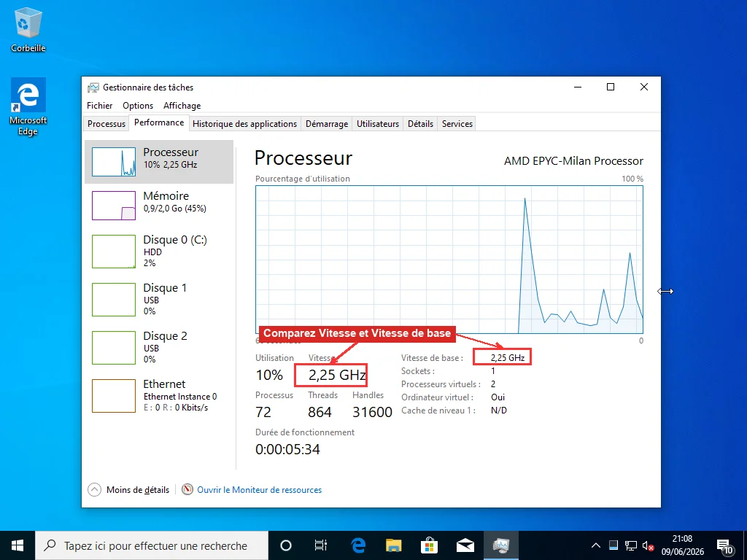Launch Edge from the taskbar

[x=357, y=545]
